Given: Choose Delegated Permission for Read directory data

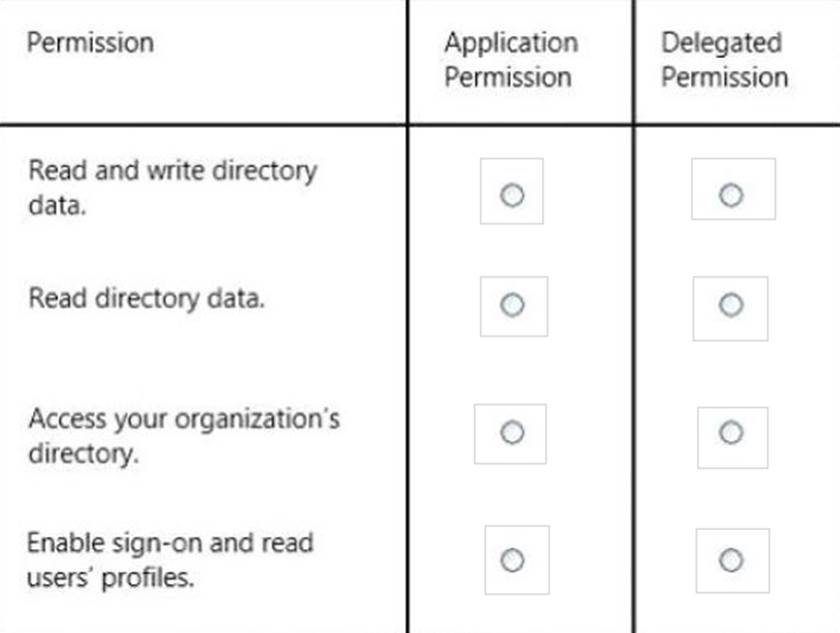Looking at the screenshot, I should (x=731, y=303).
